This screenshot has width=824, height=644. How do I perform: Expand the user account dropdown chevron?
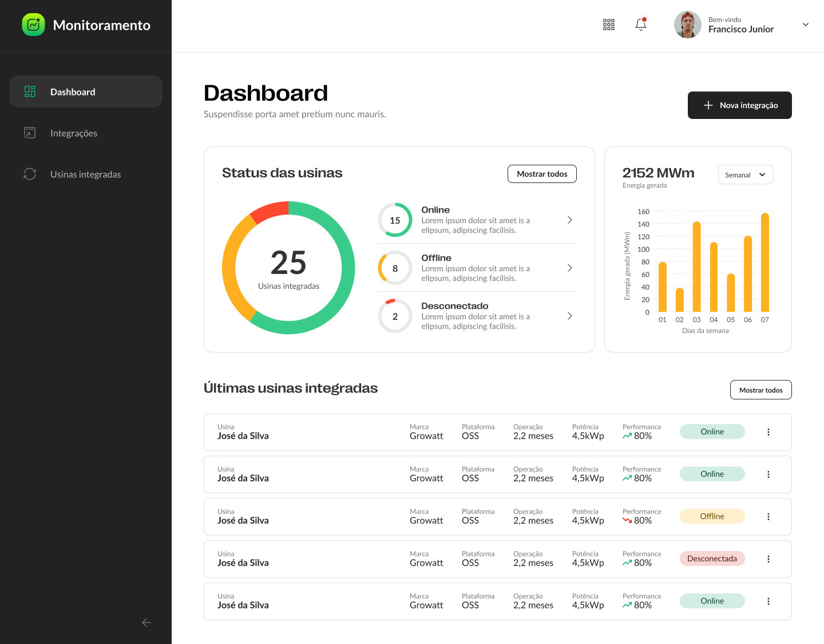pos(806,25)
